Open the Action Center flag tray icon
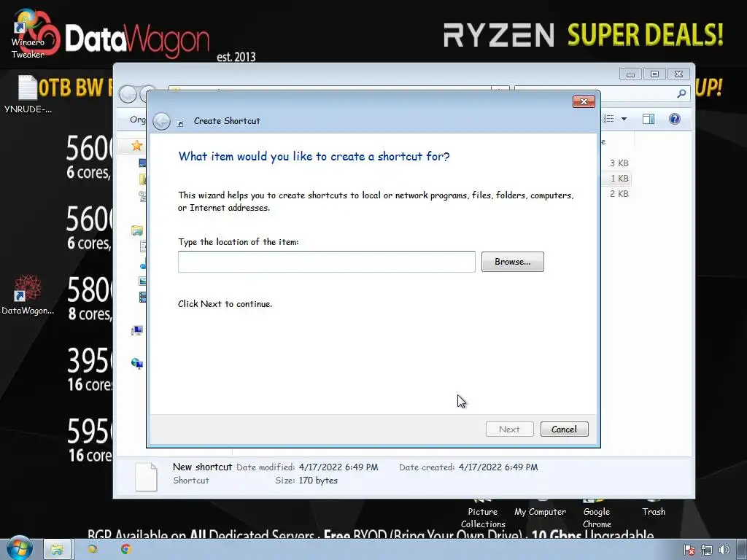The width and height of the screenshot is (747, 560). [689, 550]
